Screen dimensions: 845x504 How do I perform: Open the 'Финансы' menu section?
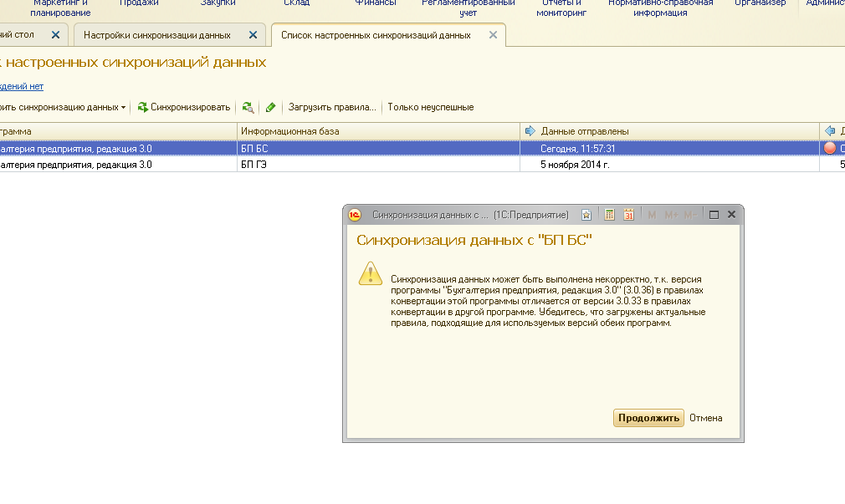pyautogui.click(x=376, y=3)
